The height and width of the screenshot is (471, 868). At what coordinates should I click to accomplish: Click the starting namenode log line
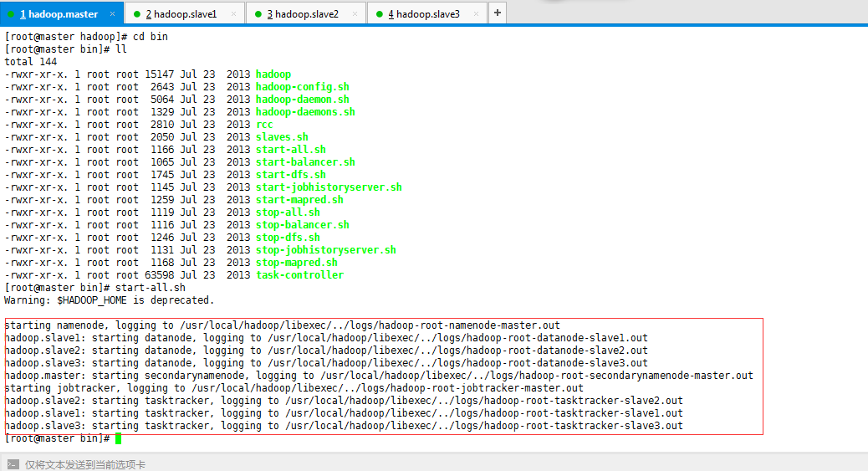pos(283,325)
